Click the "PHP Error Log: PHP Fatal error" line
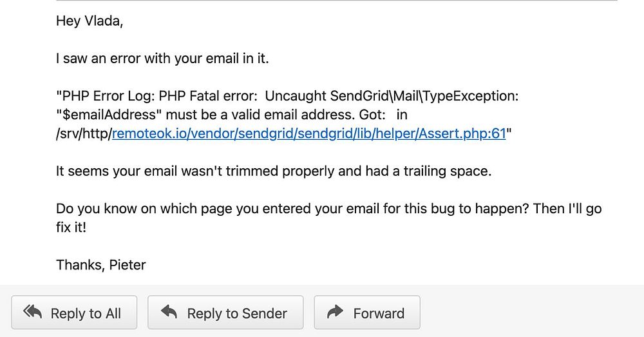The width and height of the screenshot is (644, 337). point(287,96)
